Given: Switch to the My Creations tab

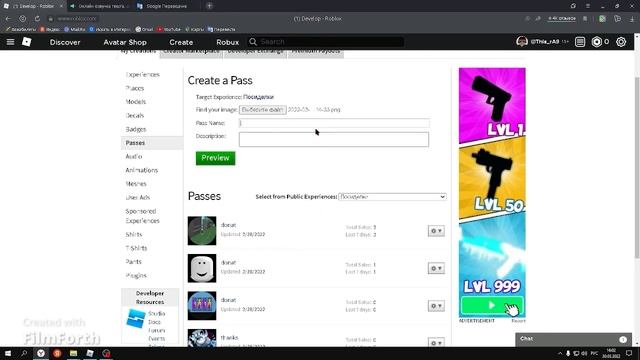Looking at the screenshot, I should (x=138, y=53).
